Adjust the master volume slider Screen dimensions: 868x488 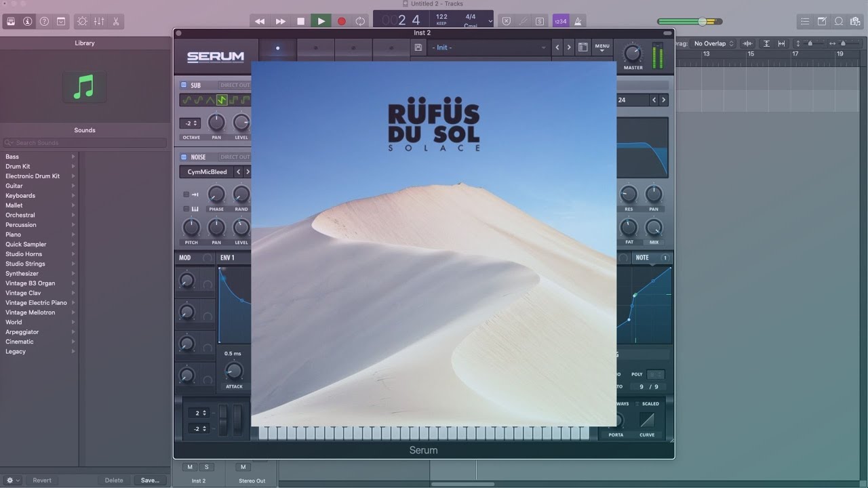pyautogui.click(x=703, y=22)
